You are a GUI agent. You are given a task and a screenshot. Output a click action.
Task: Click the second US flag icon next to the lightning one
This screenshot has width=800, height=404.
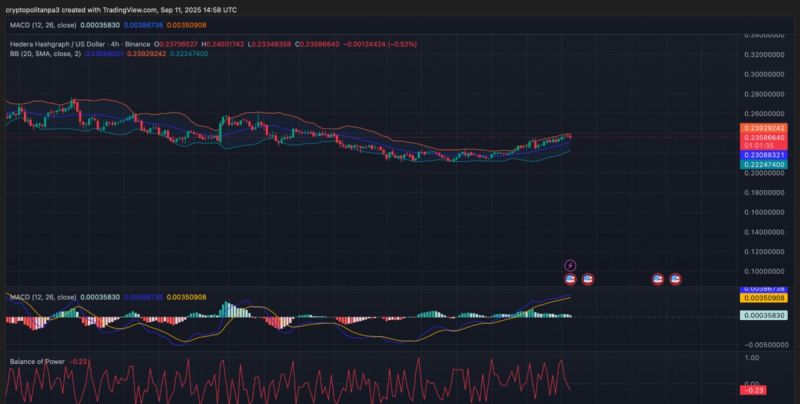point(588,279)
